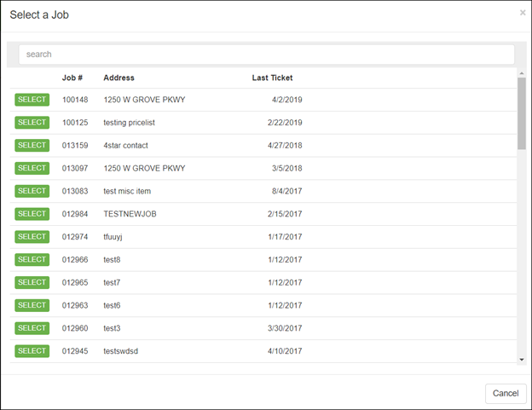Click the Last Ticket column header
The width and height of the screenshot is (532, 410).
(272, 78)
